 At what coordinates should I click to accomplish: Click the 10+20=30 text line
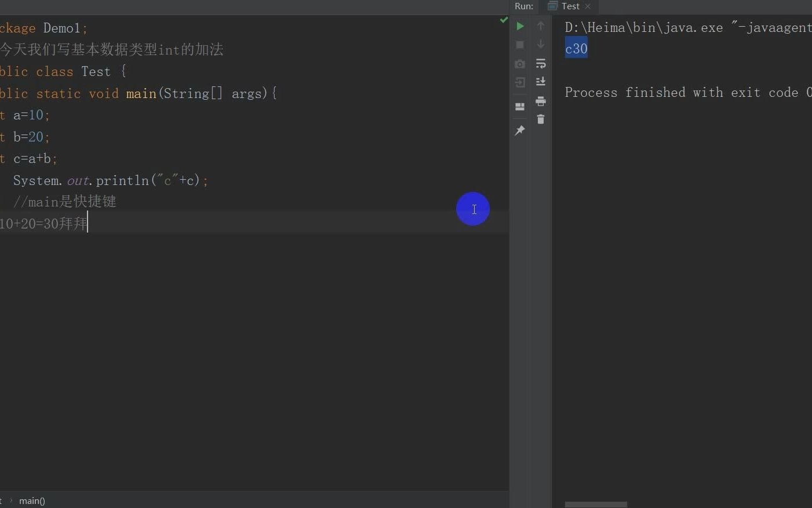tap(44, 224)
